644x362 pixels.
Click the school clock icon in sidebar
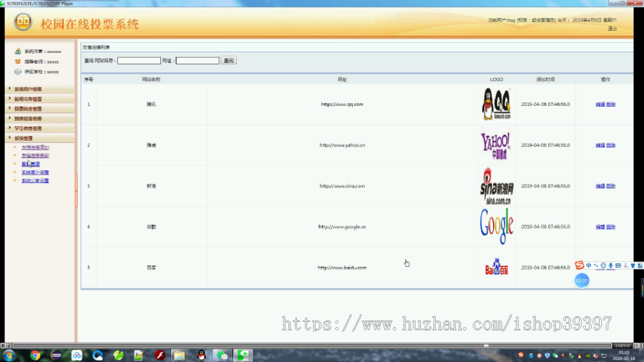click(x=18, y=72)
